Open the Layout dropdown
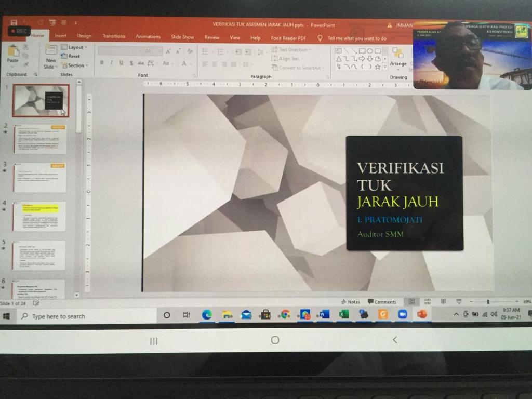This screenshot has height=399, width=532. (x=75, y=47)
